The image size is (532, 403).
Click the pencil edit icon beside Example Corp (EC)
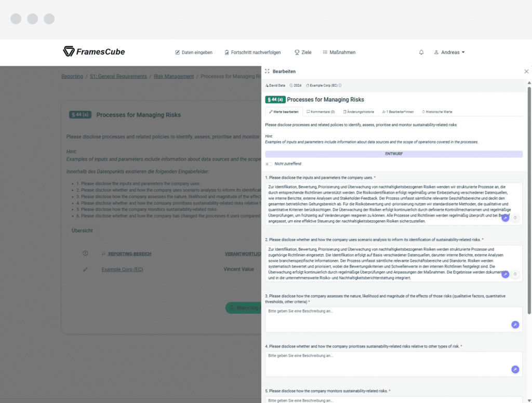[x=85, y=270]
